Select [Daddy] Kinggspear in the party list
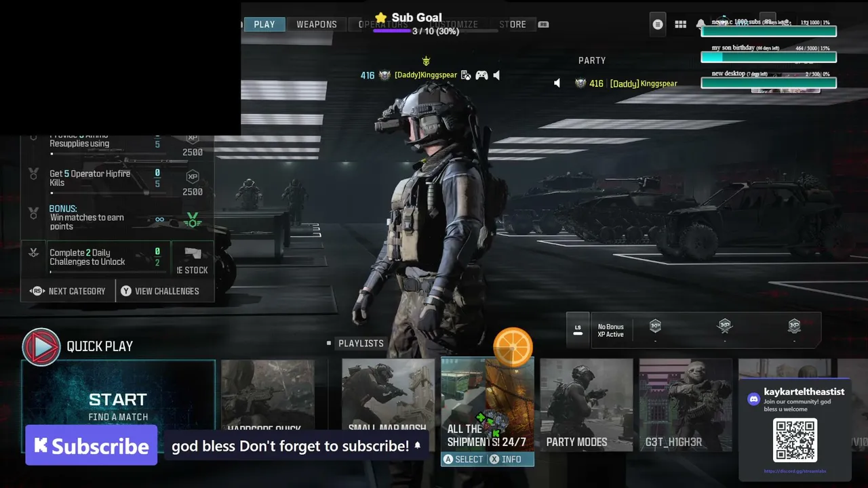 click(x=644, y=83)
